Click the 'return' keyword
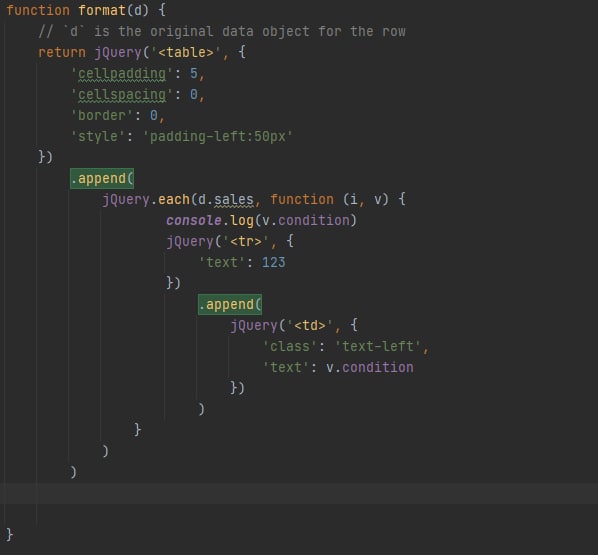Image resolution: width=598 pixels, height=555 pixels. coord(62,52)
